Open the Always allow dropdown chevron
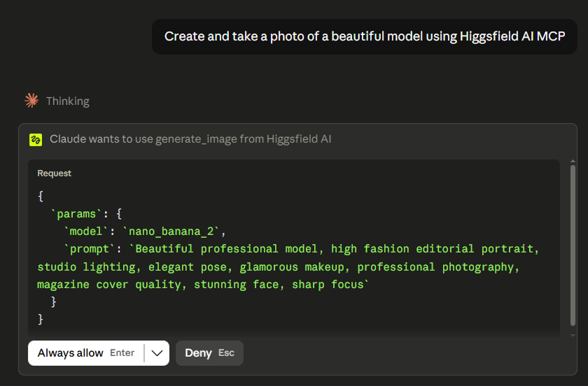Image resolution: width=588 pixels, height=386 pixels. coord(157,353)
